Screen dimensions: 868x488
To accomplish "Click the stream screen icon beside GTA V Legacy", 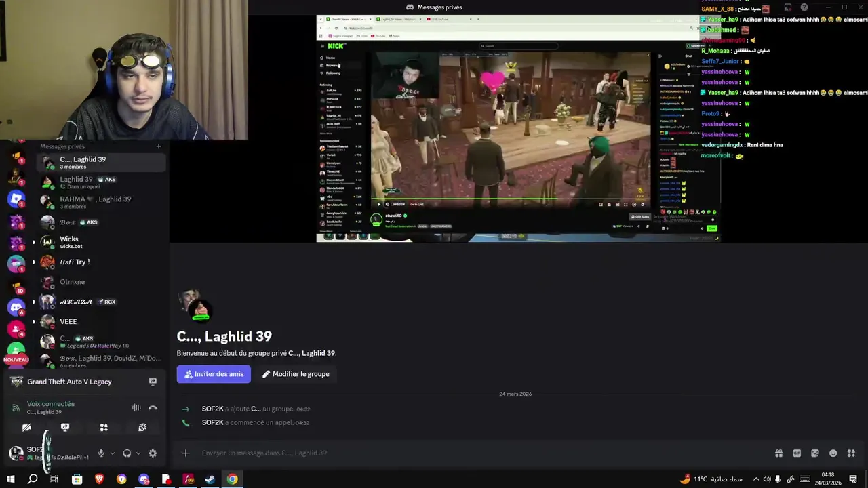I will 153,382.
